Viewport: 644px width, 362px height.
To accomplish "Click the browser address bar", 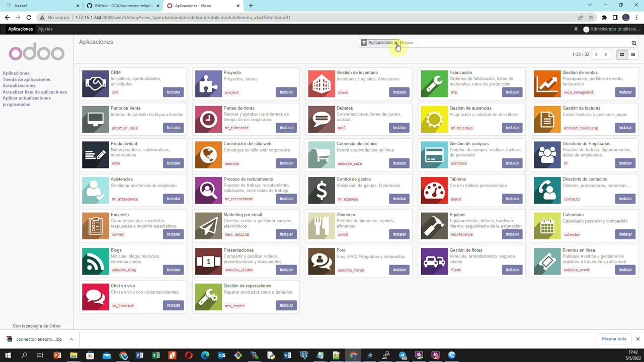I will [307, 18].
